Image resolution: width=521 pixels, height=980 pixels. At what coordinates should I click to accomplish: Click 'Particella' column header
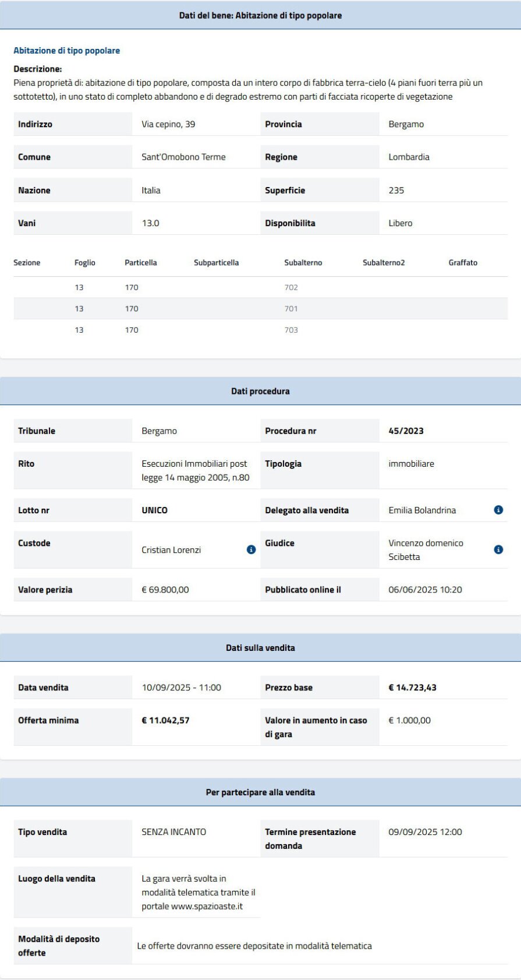pyautogui.click(x=140, y=263)
